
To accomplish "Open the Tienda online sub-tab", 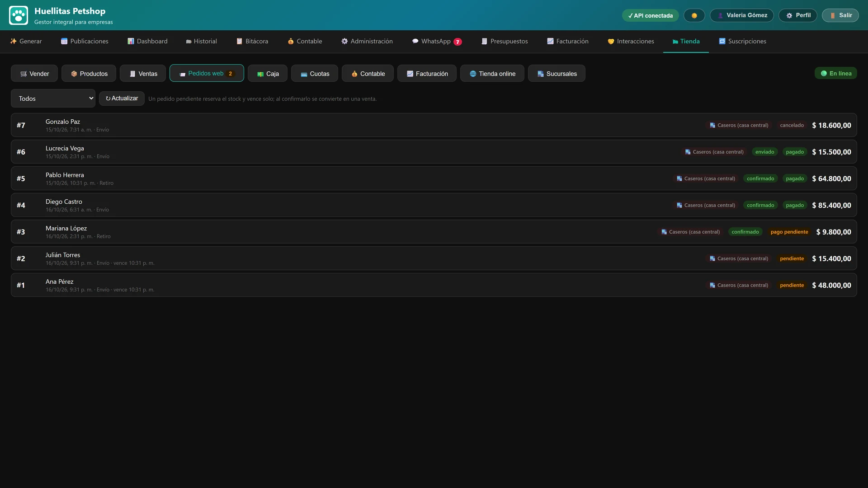I will (492, 74).
